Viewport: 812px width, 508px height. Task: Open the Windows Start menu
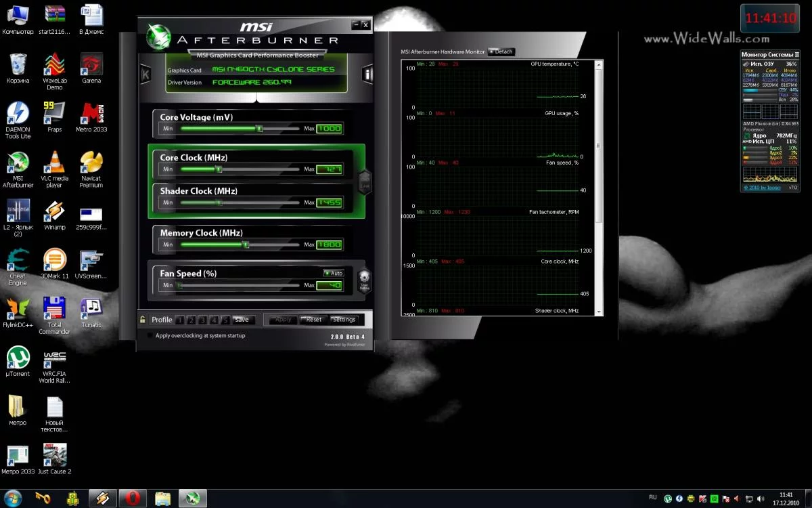(x=12, y=499)
